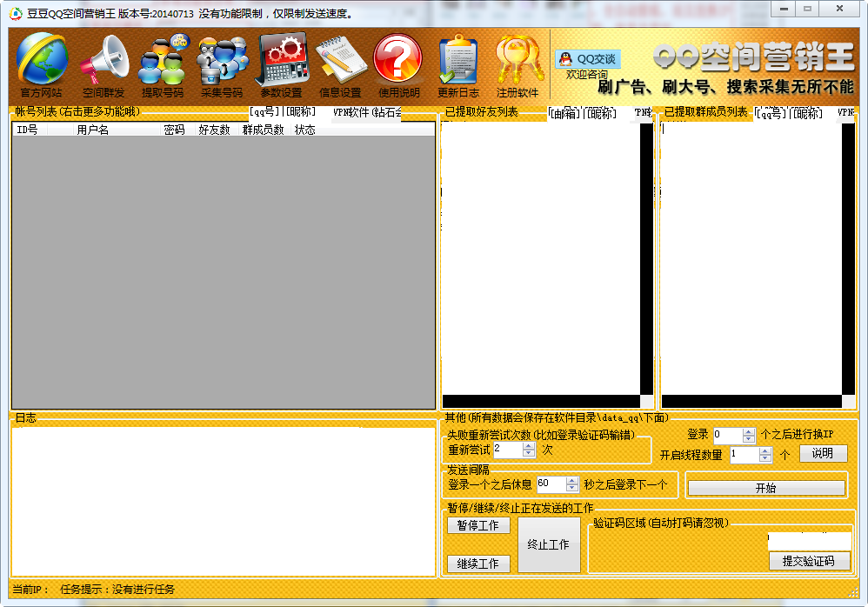The height and width of the screenshot is (607, 868).
Task: Click the 已提取群成员列表 vertical scrollbar
Action: coord(848,258)
